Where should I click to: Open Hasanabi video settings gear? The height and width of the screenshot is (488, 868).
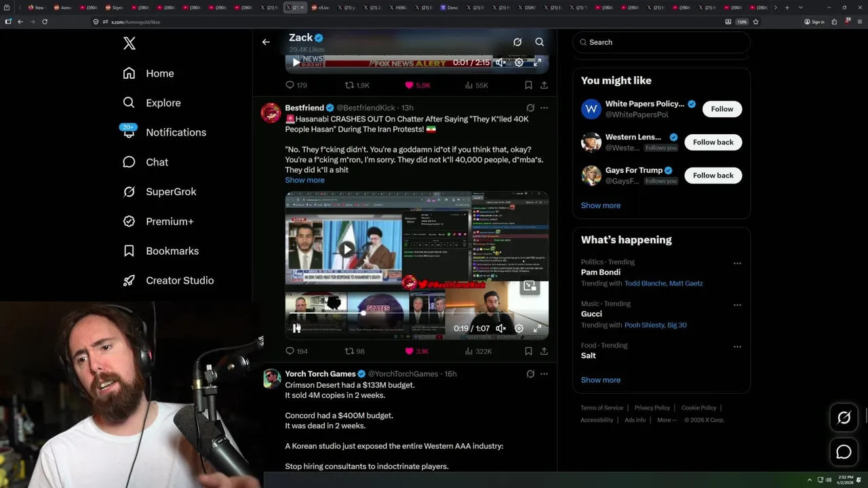tap(519, 328)
